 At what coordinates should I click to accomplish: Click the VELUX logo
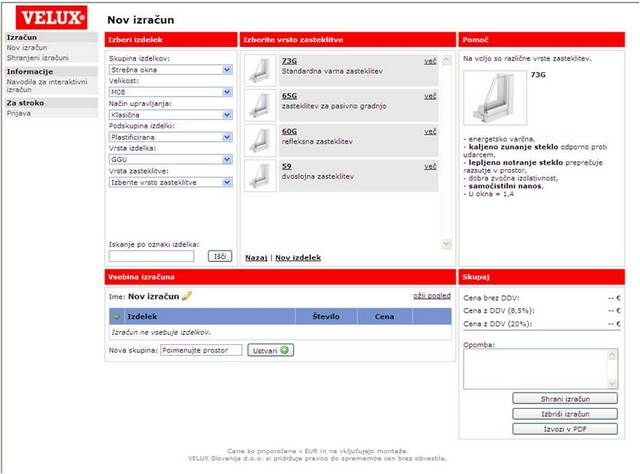48,17
